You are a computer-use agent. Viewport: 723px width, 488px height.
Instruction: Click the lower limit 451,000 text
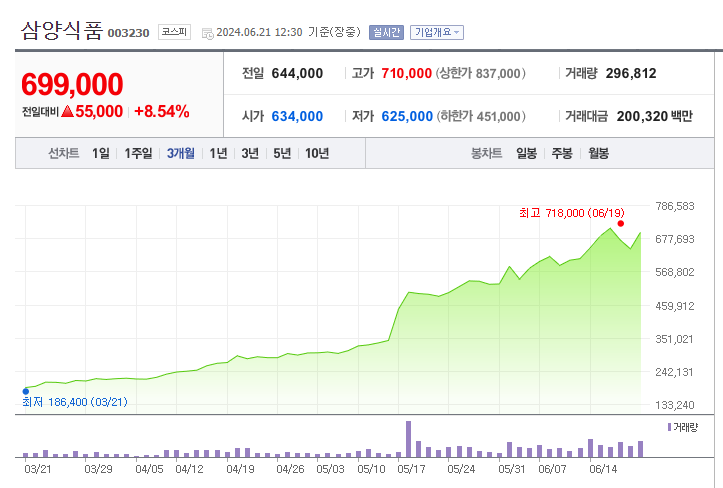click(481, 116)
